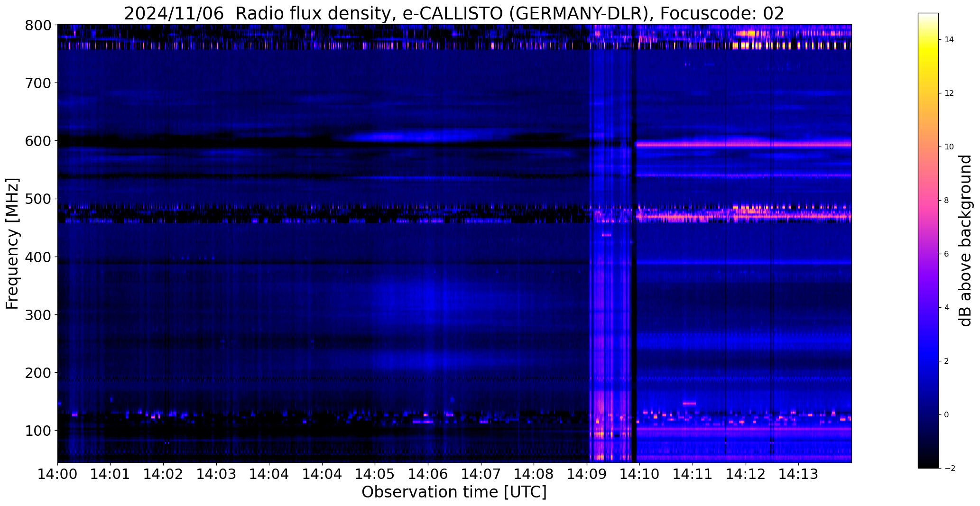Click the small pink blip near 440 MHz at 14:09

[607, 235]
